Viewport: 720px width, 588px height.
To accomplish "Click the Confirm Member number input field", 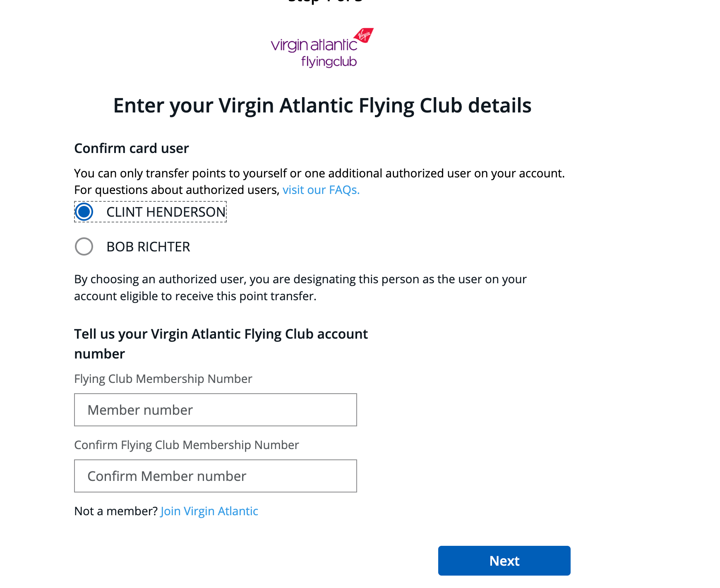I will point(215,476).
